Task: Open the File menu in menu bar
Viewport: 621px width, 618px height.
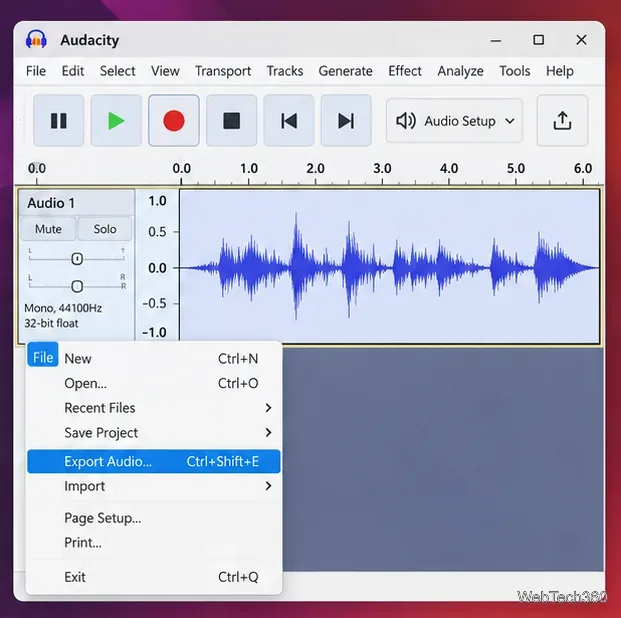Action: point(36,71)
